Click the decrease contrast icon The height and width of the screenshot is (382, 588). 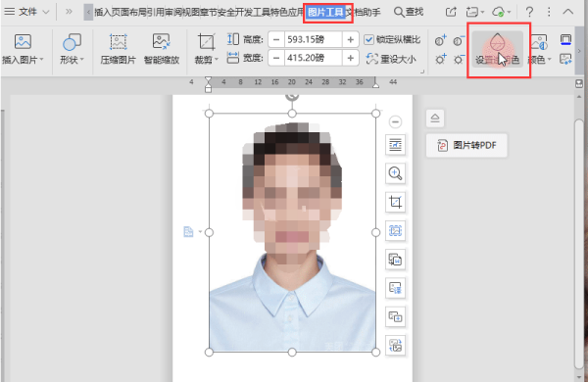point(459,40)
